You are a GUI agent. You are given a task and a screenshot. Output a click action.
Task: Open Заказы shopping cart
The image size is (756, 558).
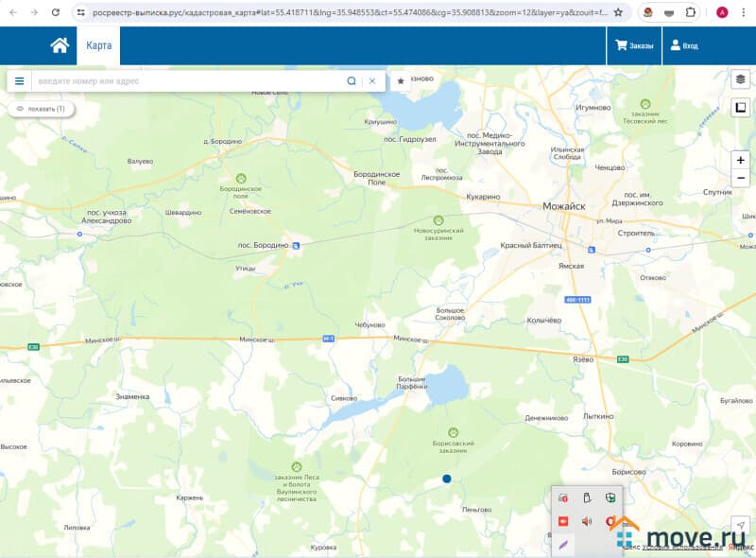(634, 45)
